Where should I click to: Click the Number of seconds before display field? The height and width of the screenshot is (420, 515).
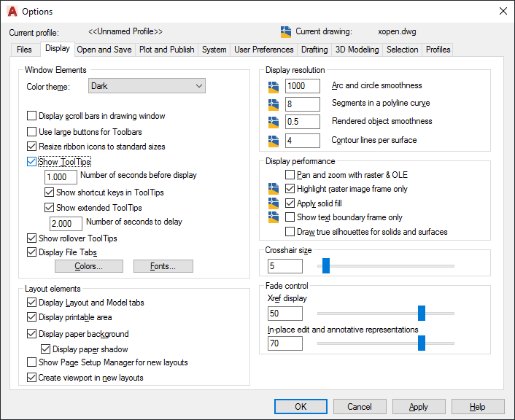point(61,177)
